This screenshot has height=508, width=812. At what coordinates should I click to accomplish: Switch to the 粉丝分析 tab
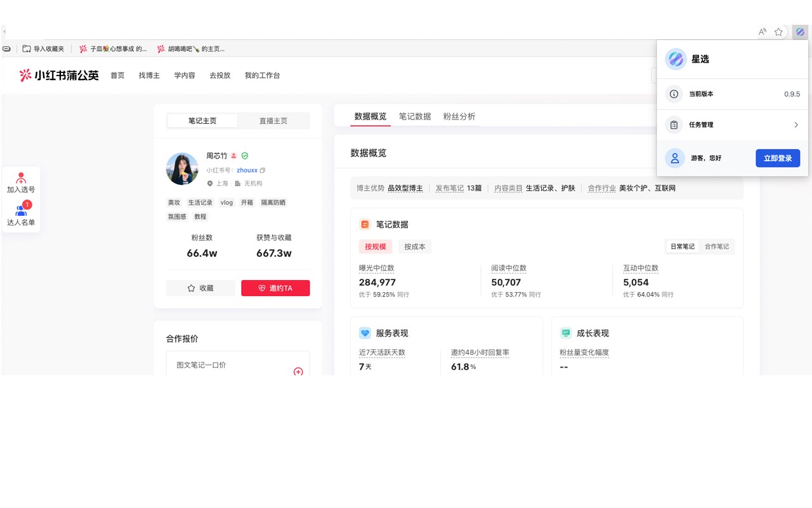tap(459, 116)
